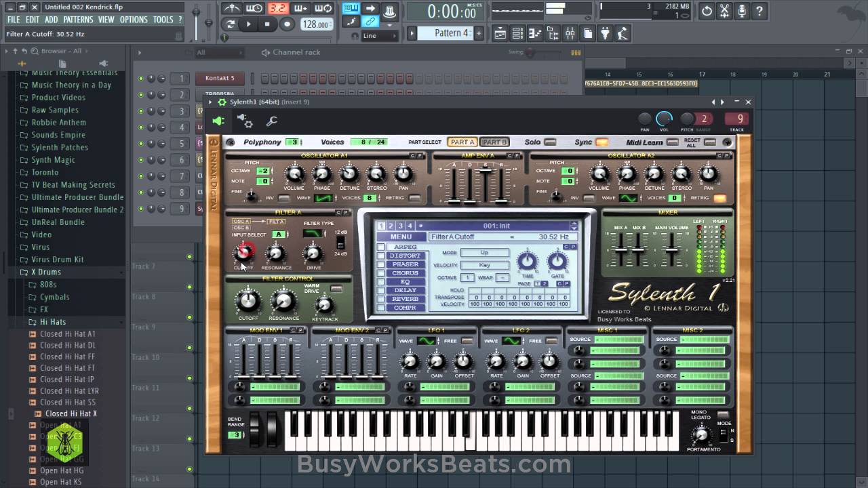Open the EDIT menu
Image resolution: width=868 pixels, height=488 pixels.
point(33,20)
